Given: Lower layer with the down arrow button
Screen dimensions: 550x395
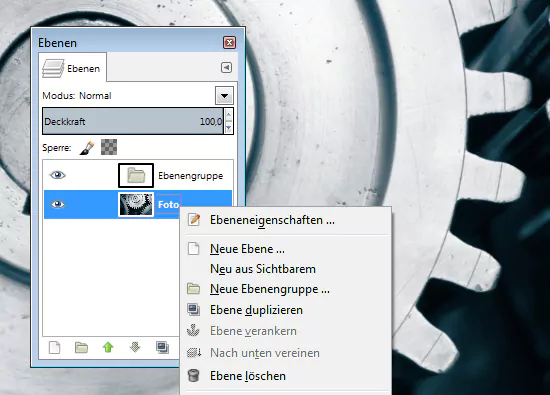Looking at the screenshot, I should pos(135,347).
